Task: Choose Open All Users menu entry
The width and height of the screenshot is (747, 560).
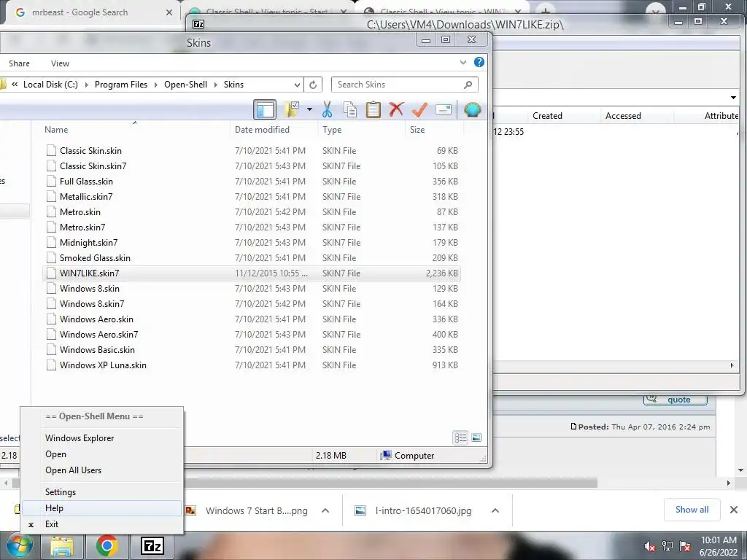Action: click(101, 470)
